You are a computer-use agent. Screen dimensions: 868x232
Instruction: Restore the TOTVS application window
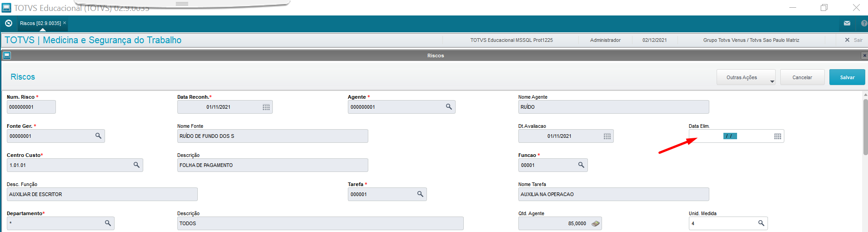pyautogui.click(x=824, y=7)
